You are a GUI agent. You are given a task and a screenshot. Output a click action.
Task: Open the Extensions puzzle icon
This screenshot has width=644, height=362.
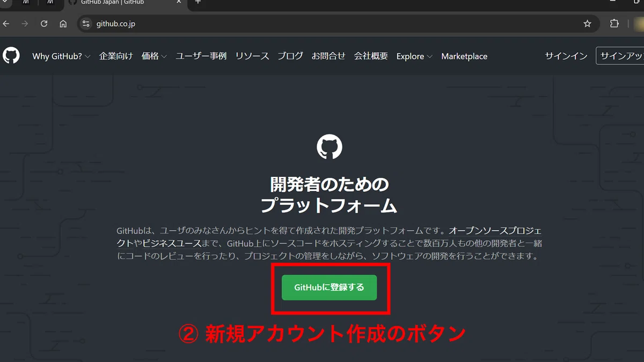(614, 24)
